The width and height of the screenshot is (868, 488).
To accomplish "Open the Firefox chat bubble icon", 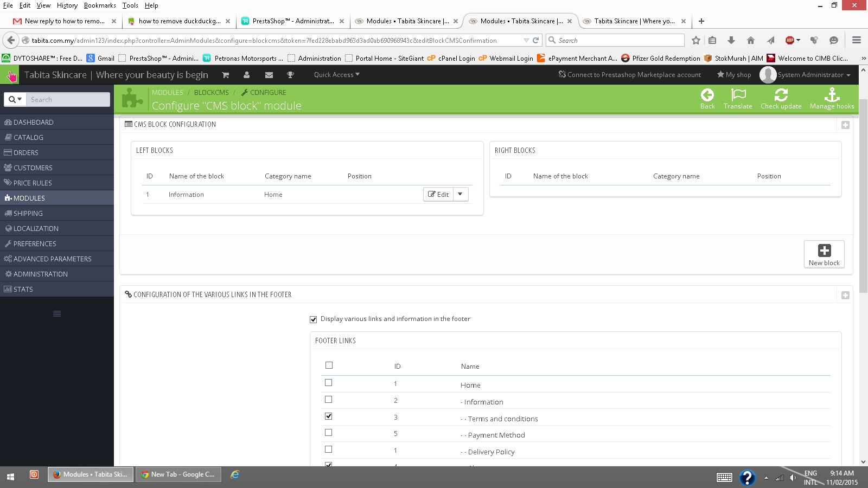I will (834, 40).
